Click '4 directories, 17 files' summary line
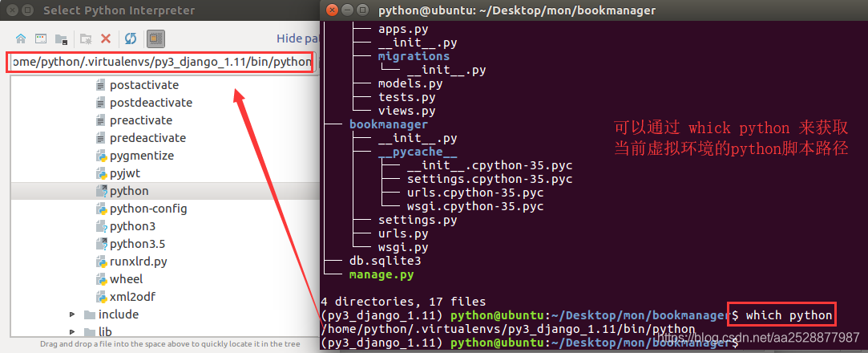Screen dimensions: 868x353 403,302
